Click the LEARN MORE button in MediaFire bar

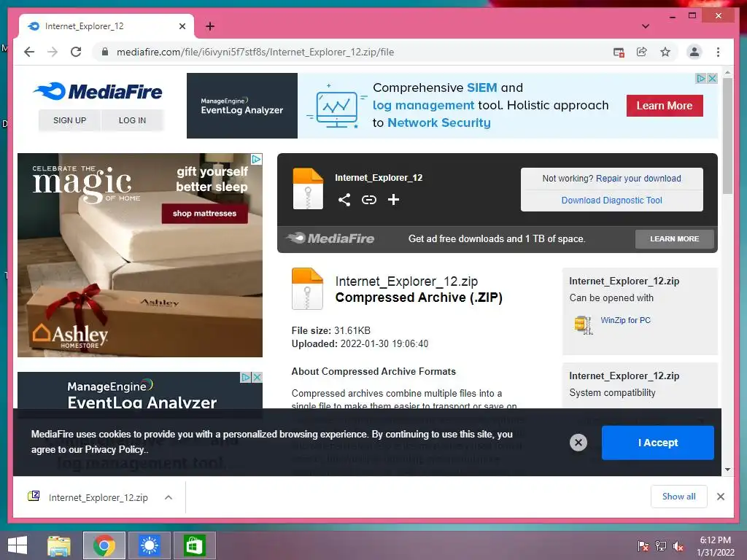coord(674,239)
